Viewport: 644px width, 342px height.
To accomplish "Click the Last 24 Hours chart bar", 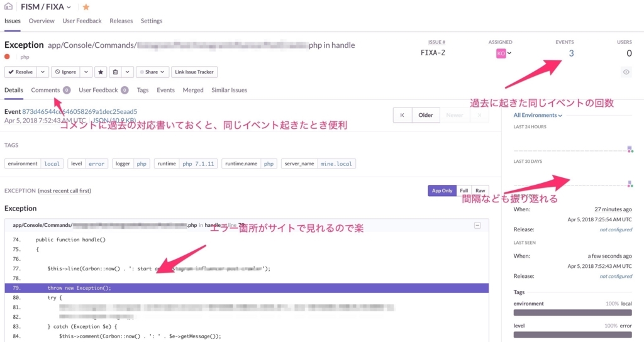I will pyautogui.click(x=630, y=148).
